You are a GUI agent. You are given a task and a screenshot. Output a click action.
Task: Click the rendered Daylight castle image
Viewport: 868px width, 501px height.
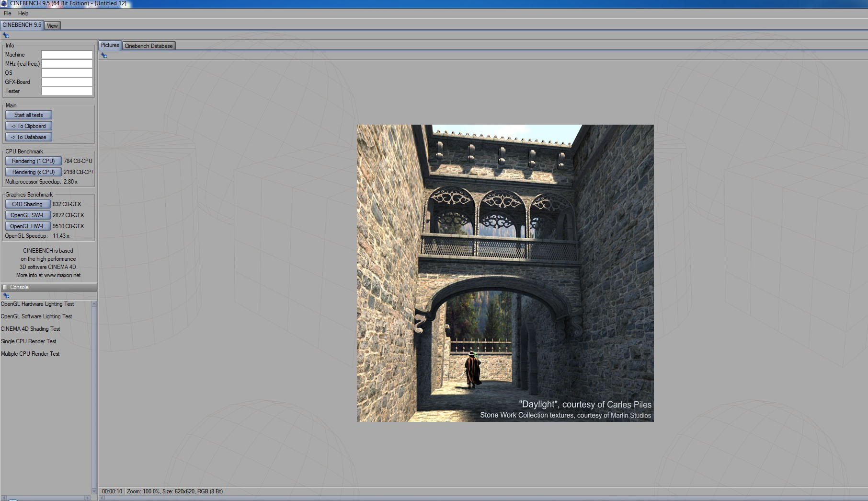505,273
